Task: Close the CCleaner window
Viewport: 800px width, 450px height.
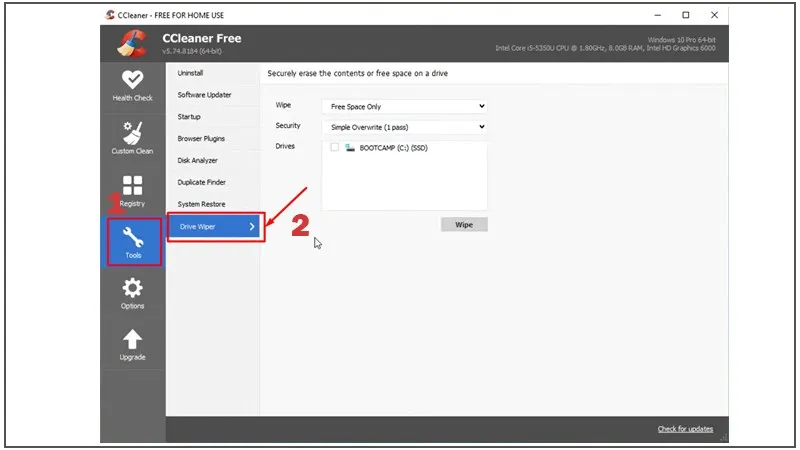Action: tap(714, 15)
